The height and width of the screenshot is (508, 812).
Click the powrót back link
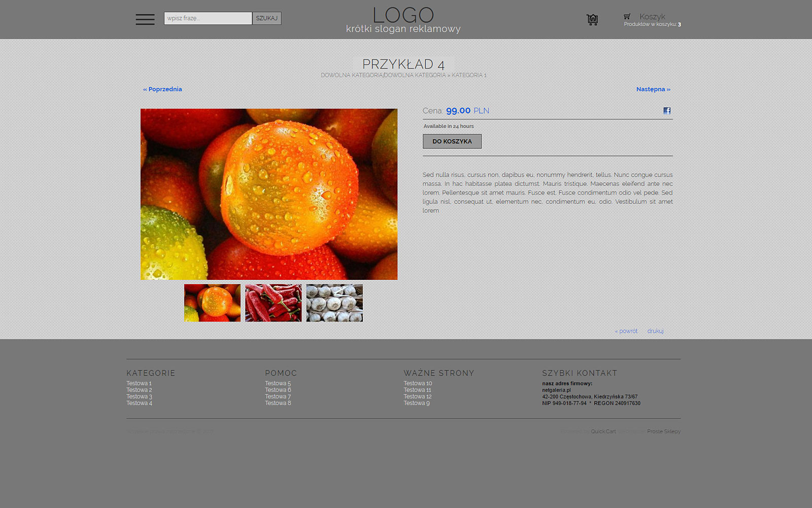626,331
